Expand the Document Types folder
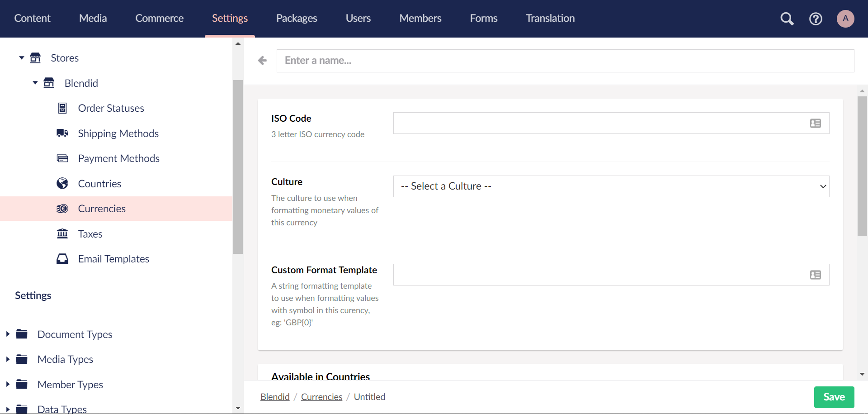 pos(8,334)
